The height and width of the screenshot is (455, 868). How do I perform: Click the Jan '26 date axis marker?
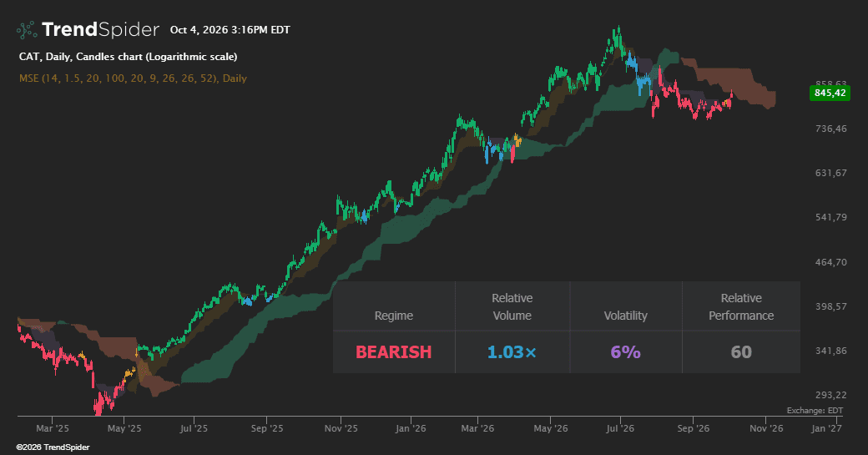411,428
